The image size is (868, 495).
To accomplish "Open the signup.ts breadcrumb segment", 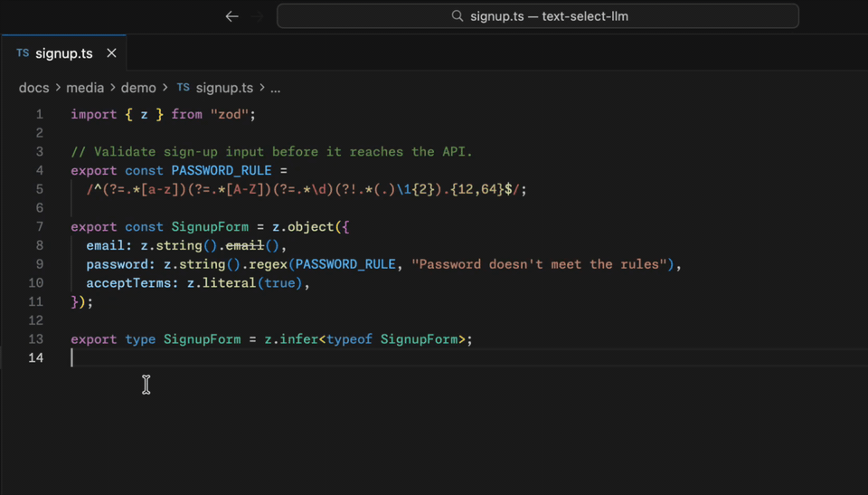I will [x=224, y=88].
